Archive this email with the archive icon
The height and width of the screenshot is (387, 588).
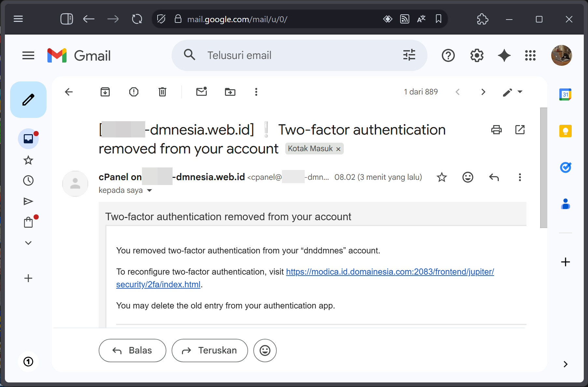105,92
